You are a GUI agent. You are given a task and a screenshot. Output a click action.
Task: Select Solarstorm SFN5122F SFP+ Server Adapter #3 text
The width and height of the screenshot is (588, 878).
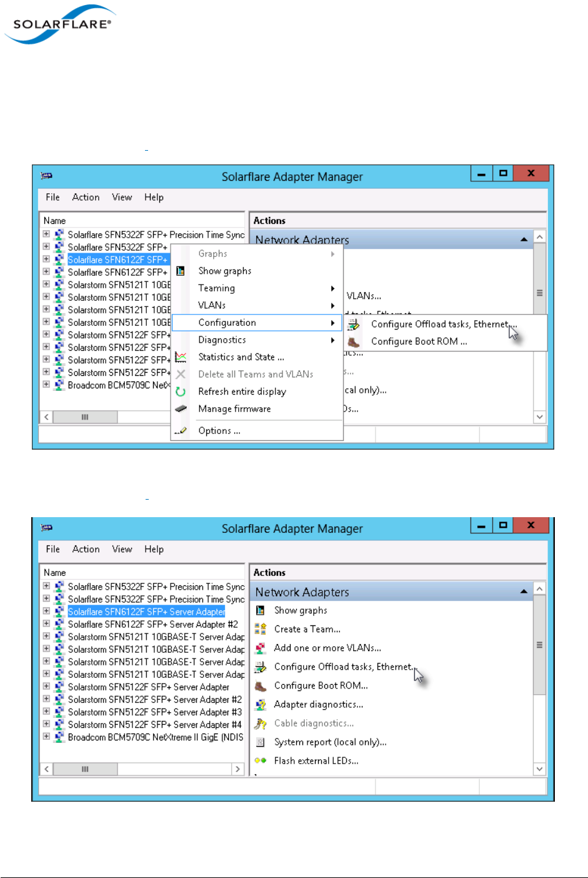point(154,712)
